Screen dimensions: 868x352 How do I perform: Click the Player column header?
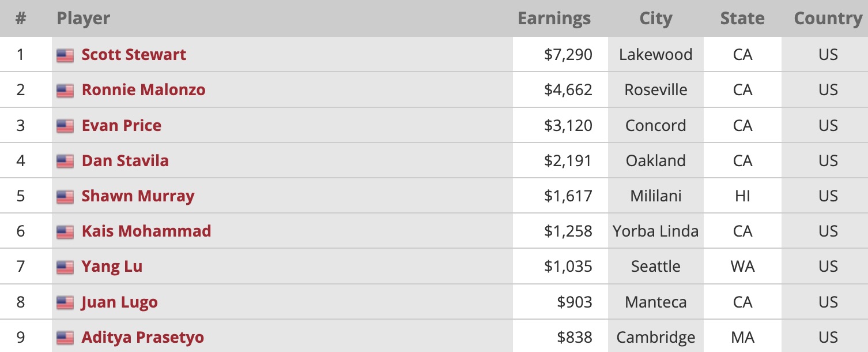84,18
